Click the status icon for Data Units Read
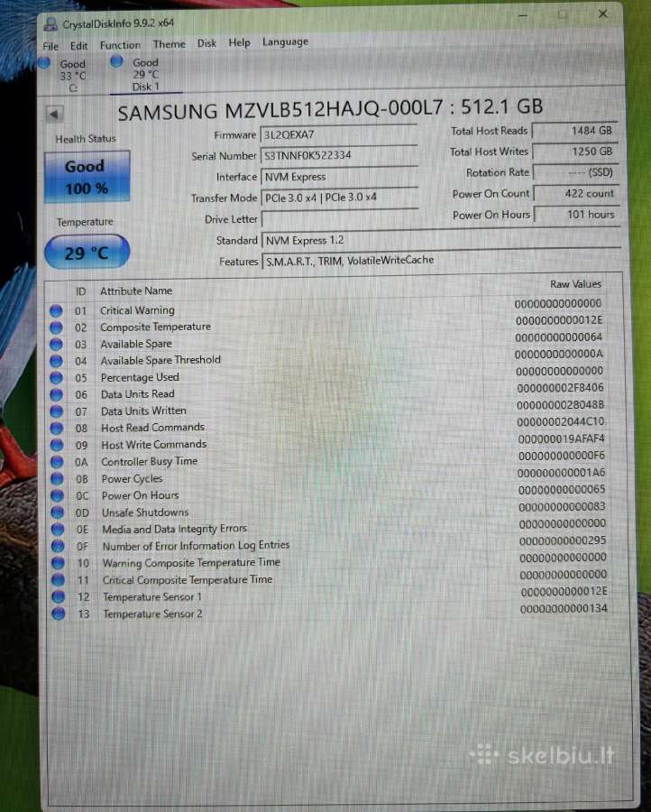The width and height of the screenshot is (651, 812). coord(57,395)
